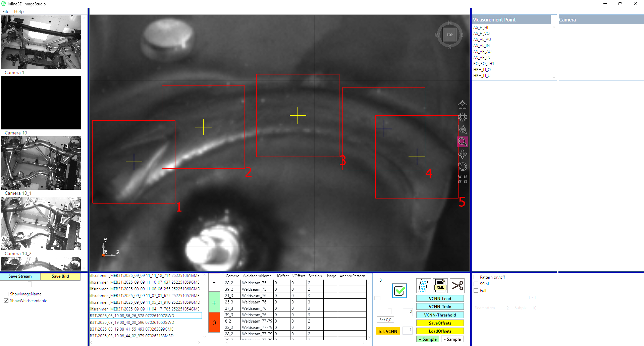The image size is (644, 346).
Task: Click the - Sample button
Action: [452, 339]
